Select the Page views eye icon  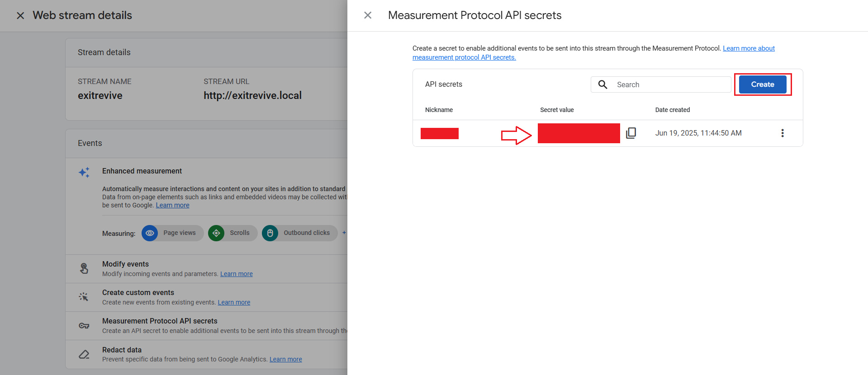click(150, 233)
